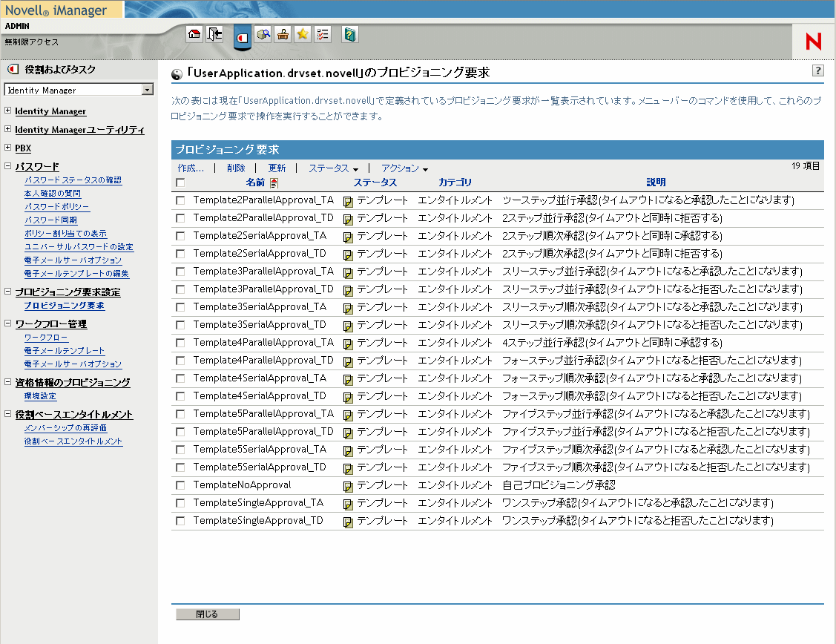Check the TemplateNoApproval row checkbox

180,485
